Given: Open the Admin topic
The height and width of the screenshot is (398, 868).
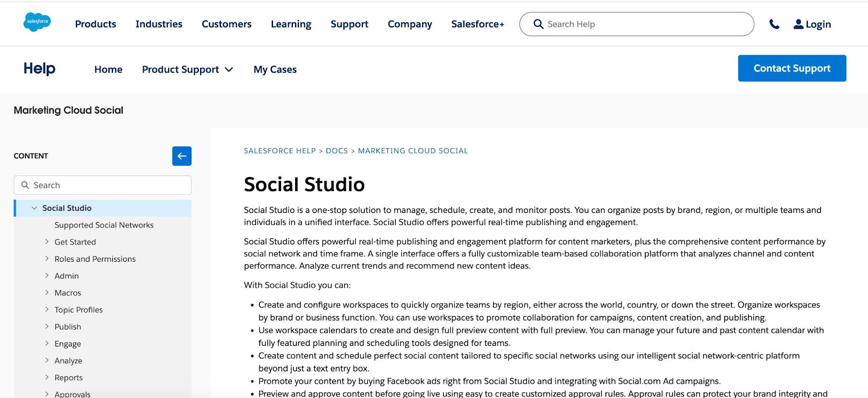Looking at the screenshot, I should click(x=66, y=276).
